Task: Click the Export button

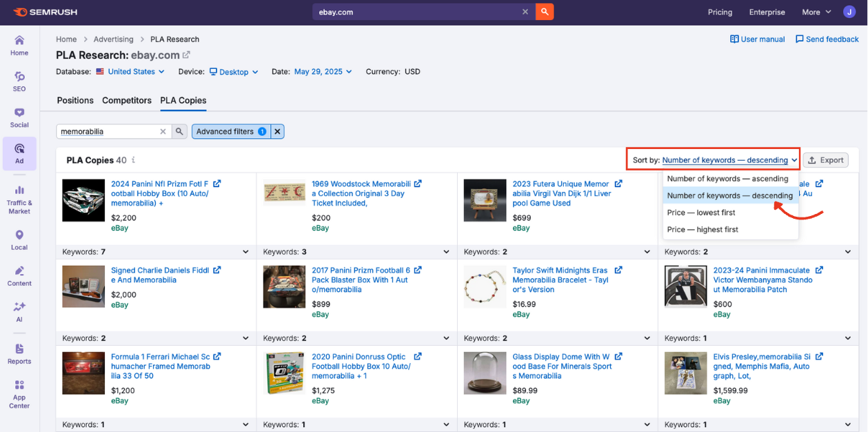Action: coord(825,159)
